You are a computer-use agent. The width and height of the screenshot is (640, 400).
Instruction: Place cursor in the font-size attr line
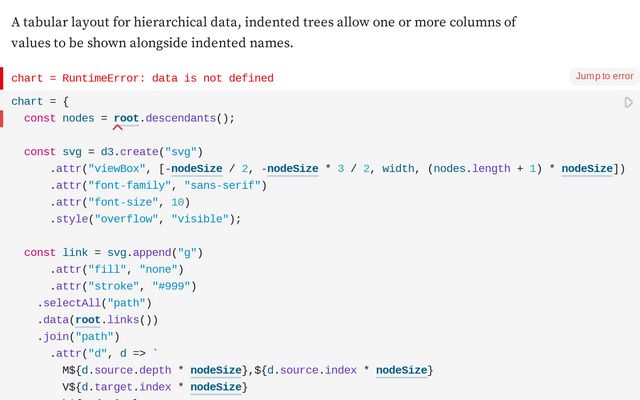coord(120,202)
